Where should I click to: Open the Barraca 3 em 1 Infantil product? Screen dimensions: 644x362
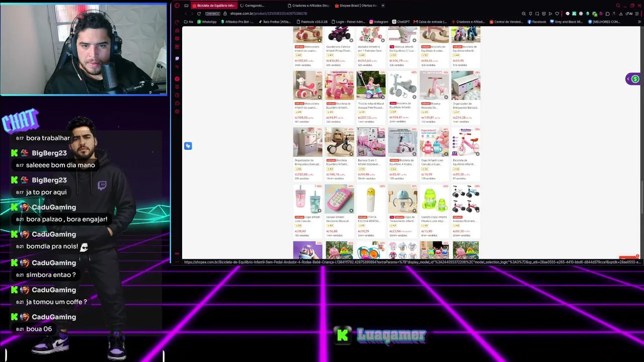click(x=371, y=154)
